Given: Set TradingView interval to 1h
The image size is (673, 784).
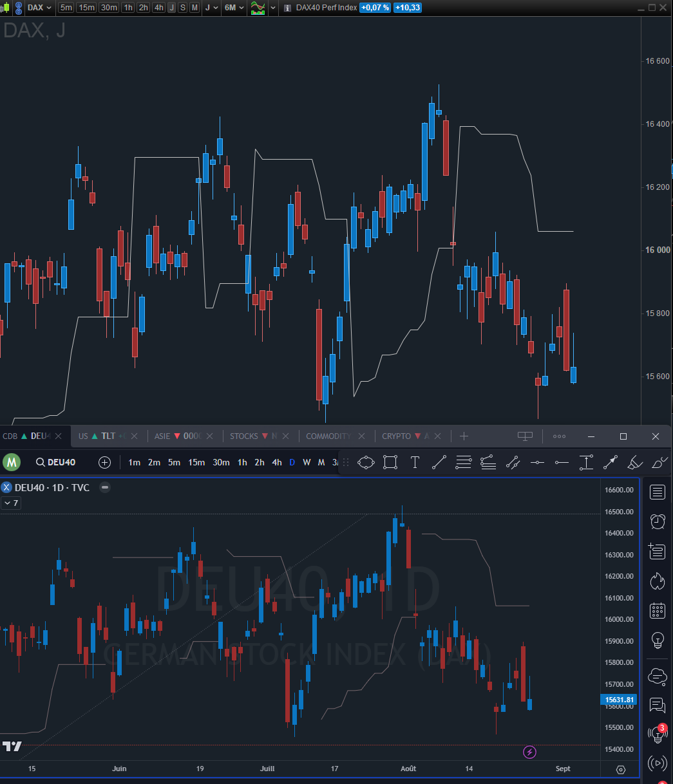Looking at the screenshot, I should pos(242,462).
